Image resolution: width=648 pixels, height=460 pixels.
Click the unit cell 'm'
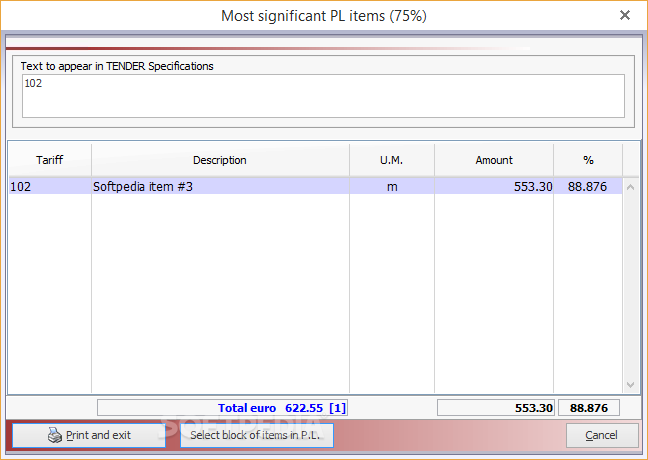pyautogui.click(x=392, y=186)
